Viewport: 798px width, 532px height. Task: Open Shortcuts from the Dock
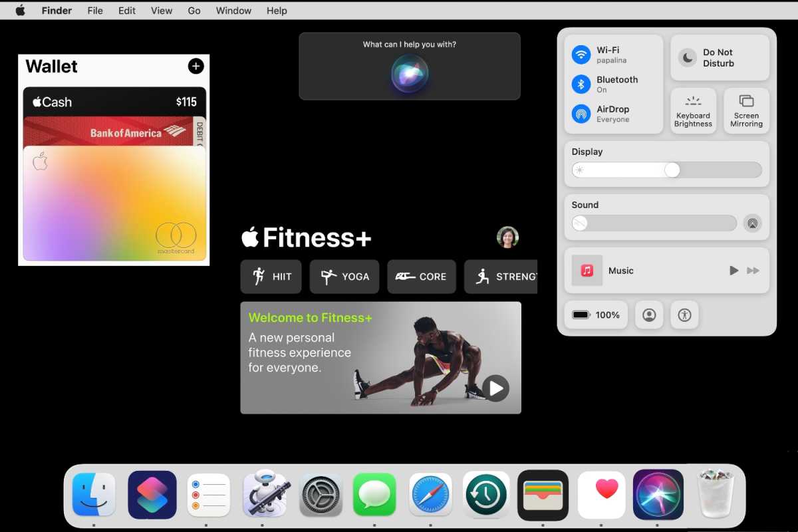152,495
